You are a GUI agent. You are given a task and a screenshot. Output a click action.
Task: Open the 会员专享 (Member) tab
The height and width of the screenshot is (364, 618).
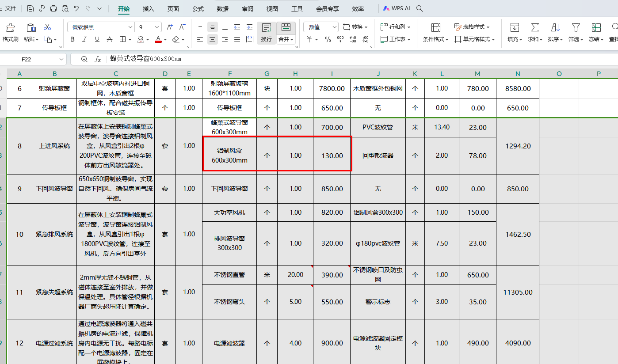pyautogui.click(x=328, y=9)
